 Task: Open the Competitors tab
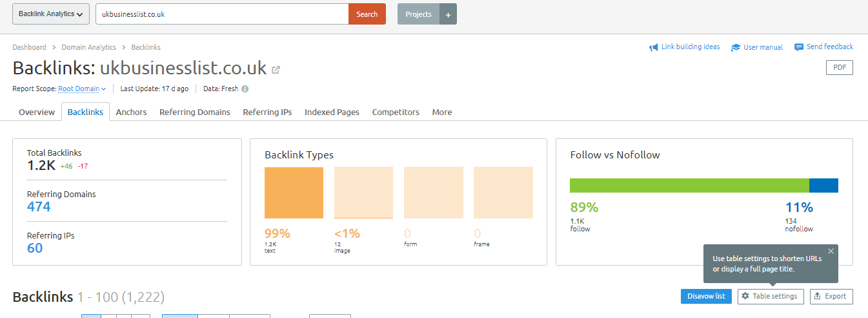click(x=396, y=112)
